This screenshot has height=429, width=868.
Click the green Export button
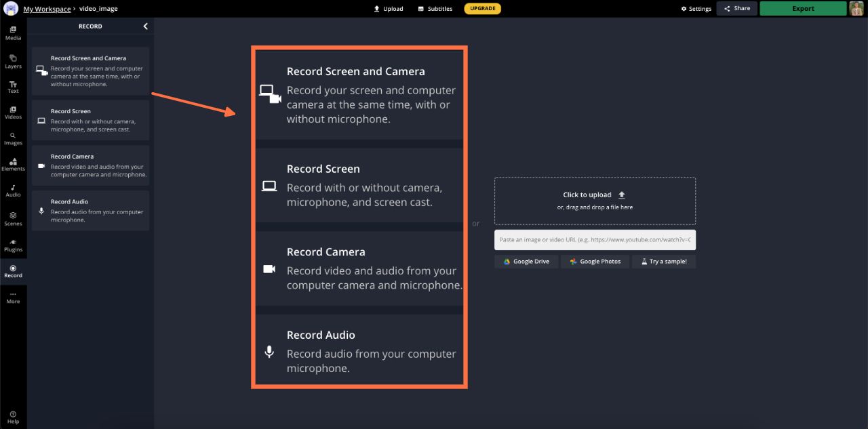(803, 9)
